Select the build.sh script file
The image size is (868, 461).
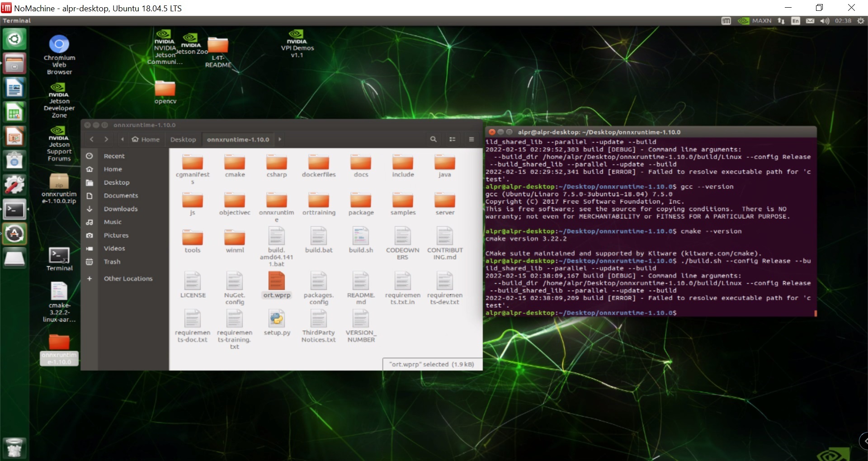(x=361, y=240)
